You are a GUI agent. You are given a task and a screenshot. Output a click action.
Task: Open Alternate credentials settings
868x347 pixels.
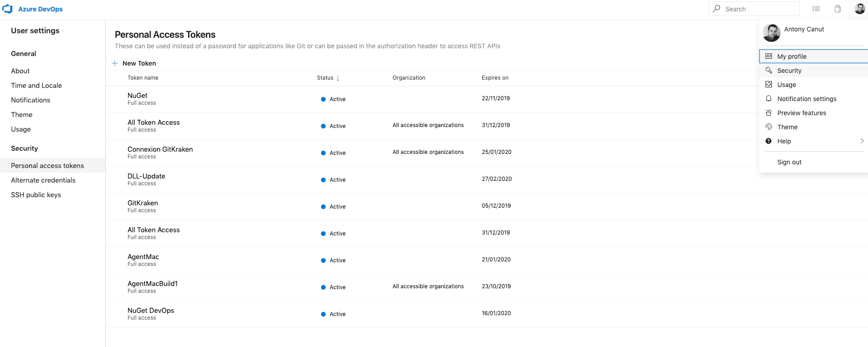tap(43, 180)
